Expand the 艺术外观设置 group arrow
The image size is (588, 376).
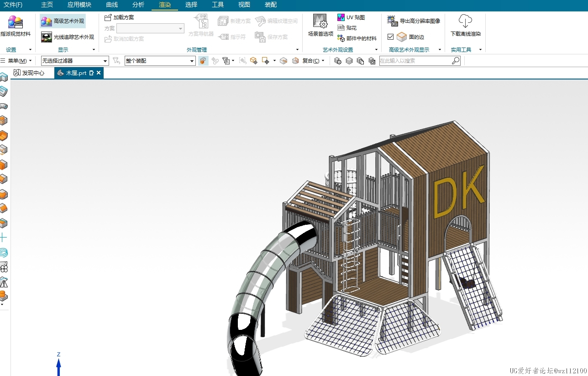coord(377,50)
